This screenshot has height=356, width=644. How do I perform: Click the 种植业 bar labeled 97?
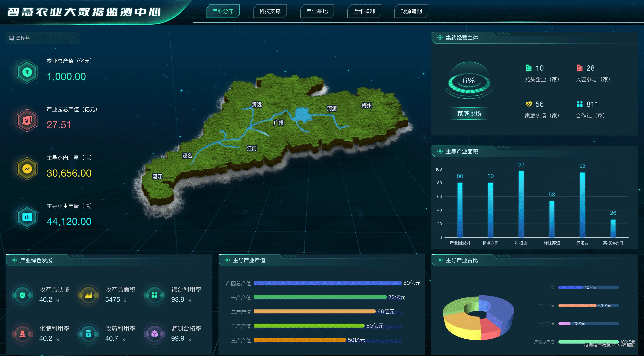point(521,204)
